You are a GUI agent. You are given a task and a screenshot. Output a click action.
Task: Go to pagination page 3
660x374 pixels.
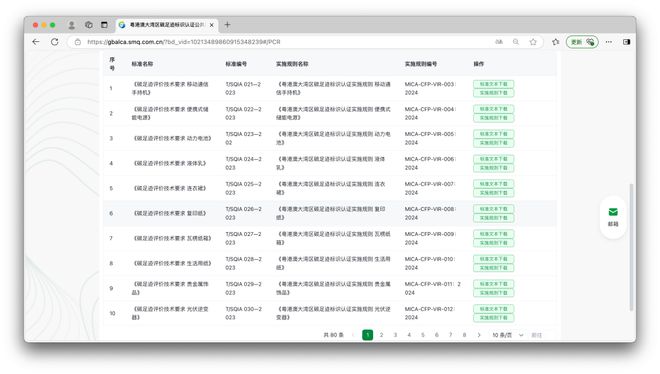[395, 335]
